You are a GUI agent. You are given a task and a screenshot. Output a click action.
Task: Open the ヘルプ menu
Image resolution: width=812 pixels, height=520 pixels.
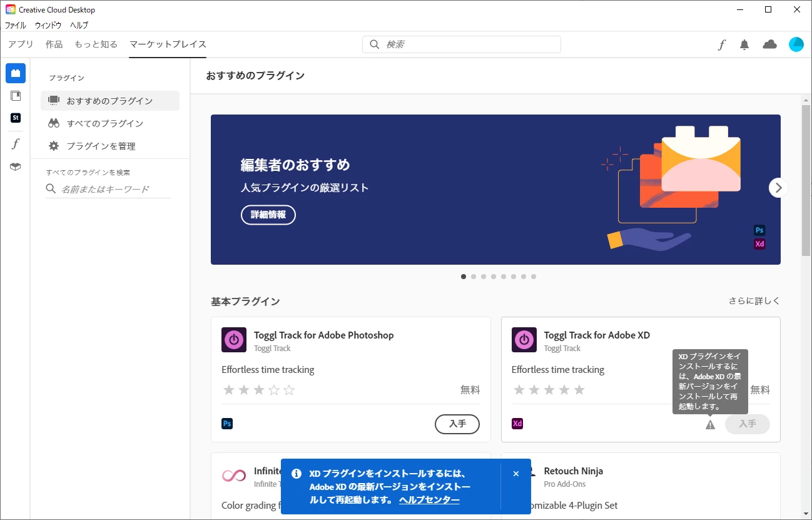79,26
